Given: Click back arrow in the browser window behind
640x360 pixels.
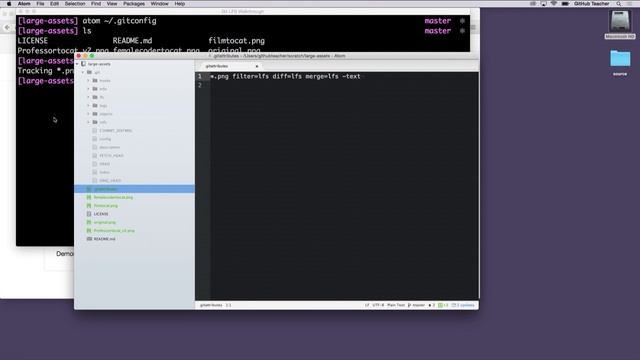Looking at the screenshot, I should (7, 27).
